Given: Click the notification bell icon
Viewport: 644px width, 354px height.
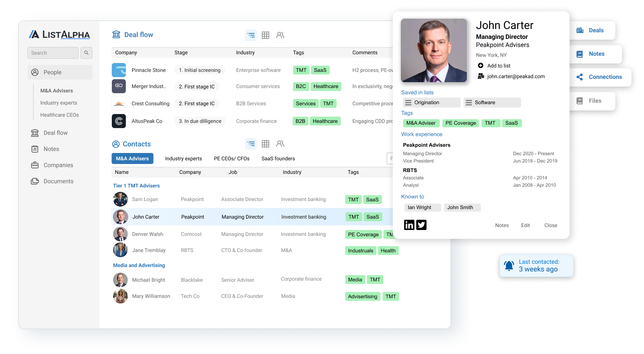Looking at the screenshot, I should coord(509,266).
